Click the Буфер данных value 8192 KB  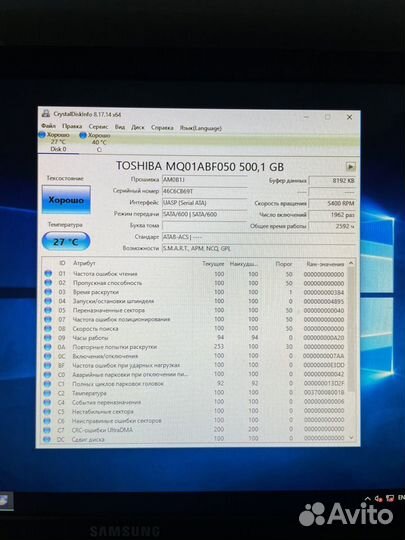(x=332, y=180)
